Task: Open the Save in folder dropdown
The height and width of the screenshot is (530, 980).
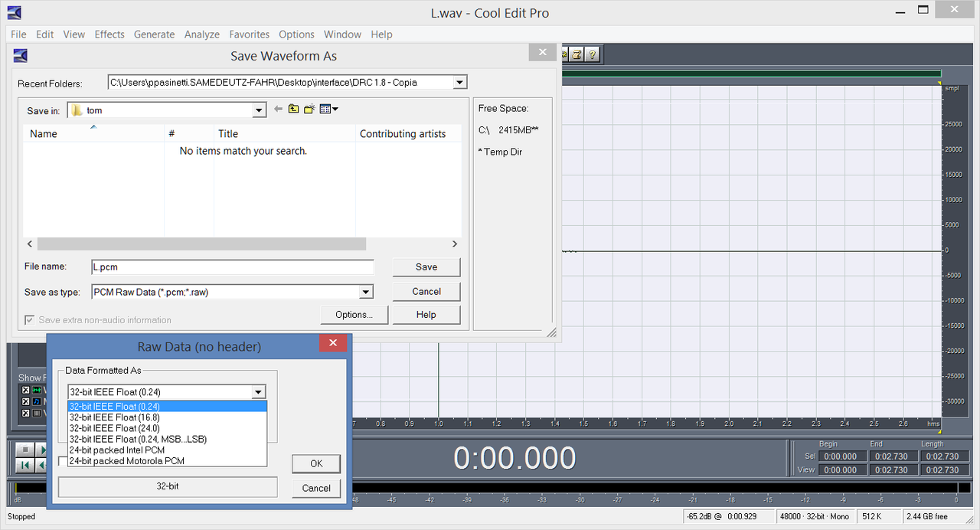Action: point(259,110)
